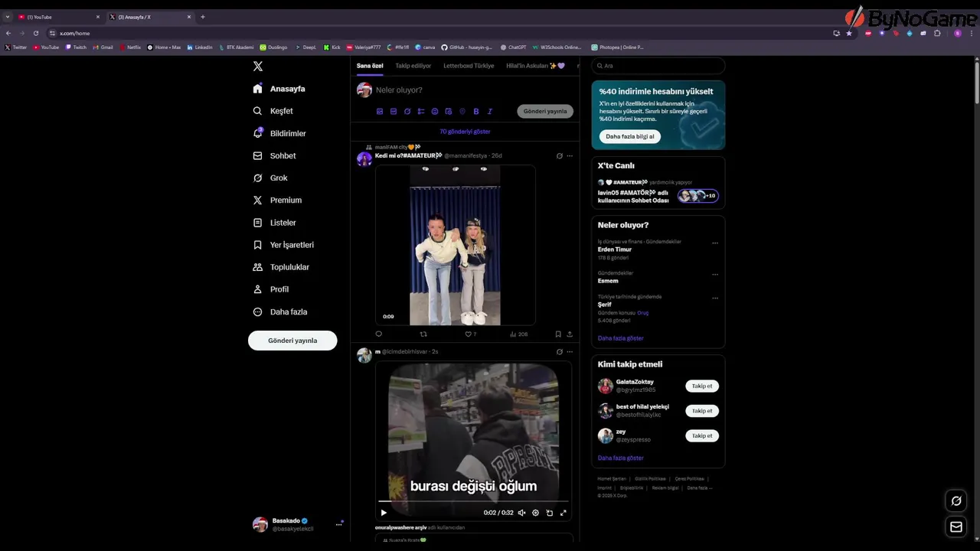Screen dimensions: 980x551
Task: Open Keşfet explore section
Action: 273,111
